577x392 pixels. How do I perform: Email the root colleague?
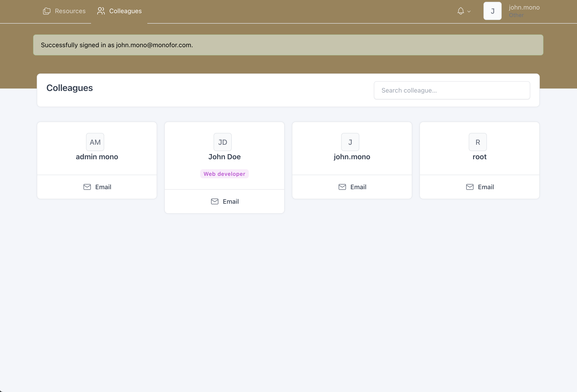pyautogui.click(x=479, y=187)
